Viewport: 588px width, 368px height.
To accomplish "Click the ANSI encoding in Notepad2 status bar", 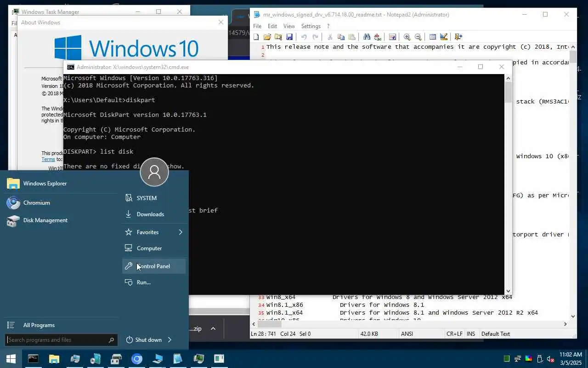I will 407,334.
